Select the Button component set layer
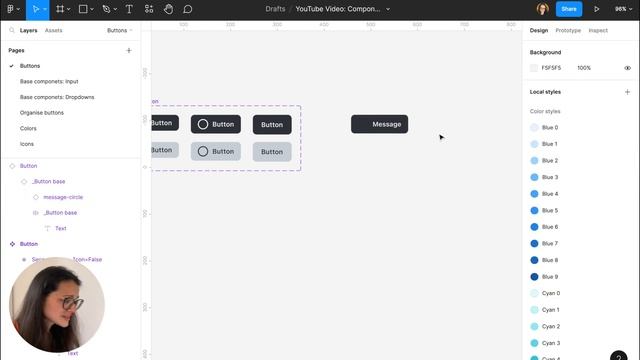Viewport: 640px width, 360px height. pyautogui.click(x=29, y=244)
